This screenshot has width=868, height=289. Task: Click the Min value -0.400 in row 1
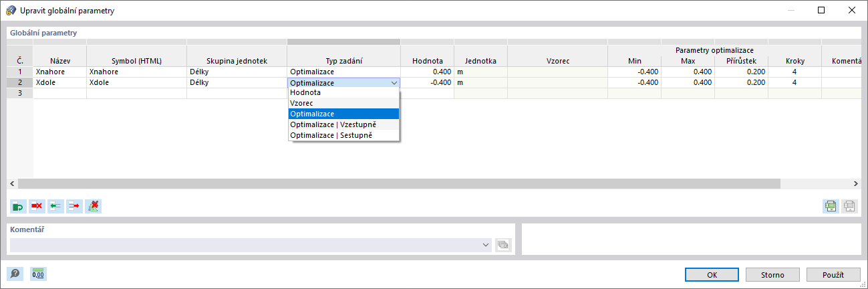click(x=634, y=72)
